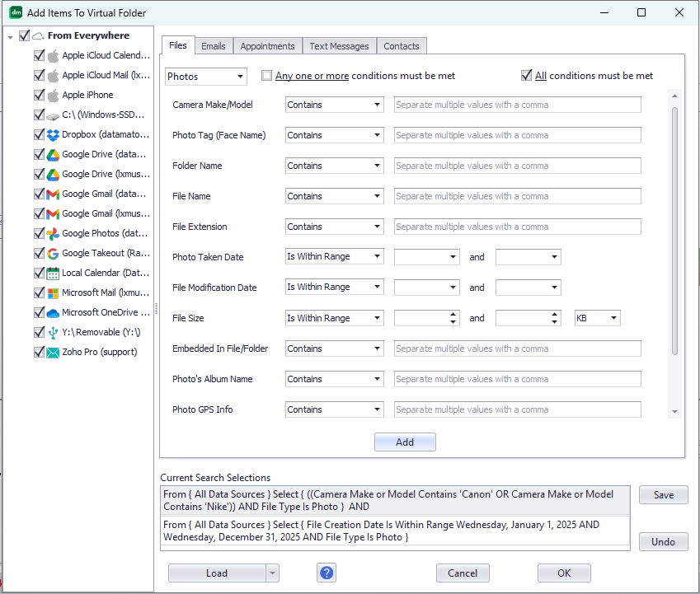Viewport: 700px width, 594px height.
Task: Collapse the From Everywhere tree node
Action: click(x=9, y=35)
